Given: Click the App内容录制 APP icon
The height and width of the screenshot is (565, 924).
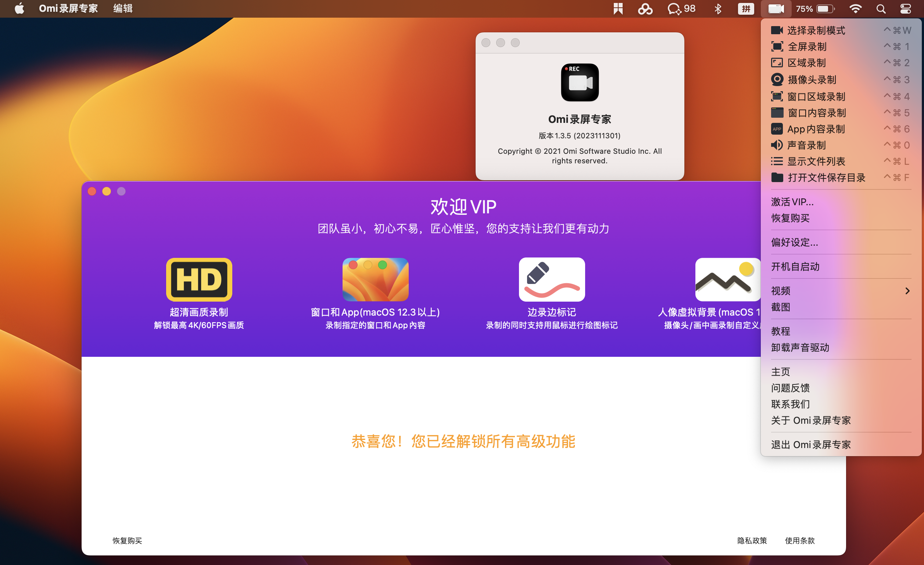Looking at the screenshot, I should click(x=777, y=129).
